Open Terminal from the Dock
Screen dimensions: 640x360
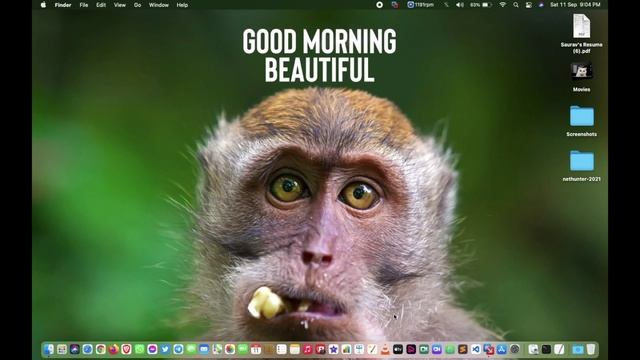pos(546,349)
